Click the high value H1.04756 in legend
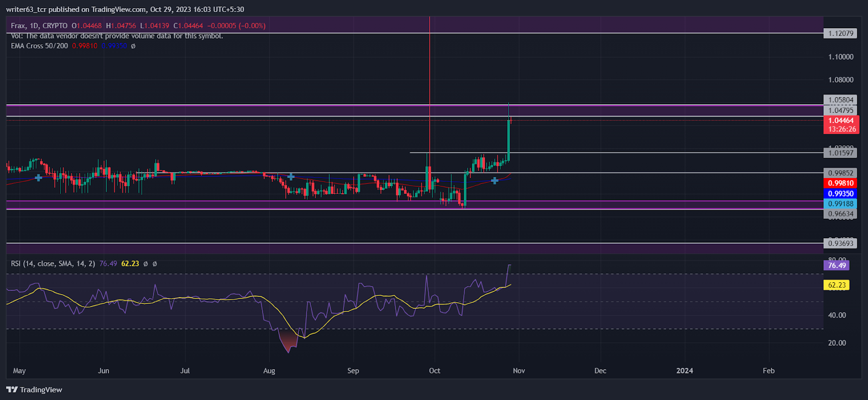Image resolution: width=868 pixels, height=400 pixels. (121, 26)
